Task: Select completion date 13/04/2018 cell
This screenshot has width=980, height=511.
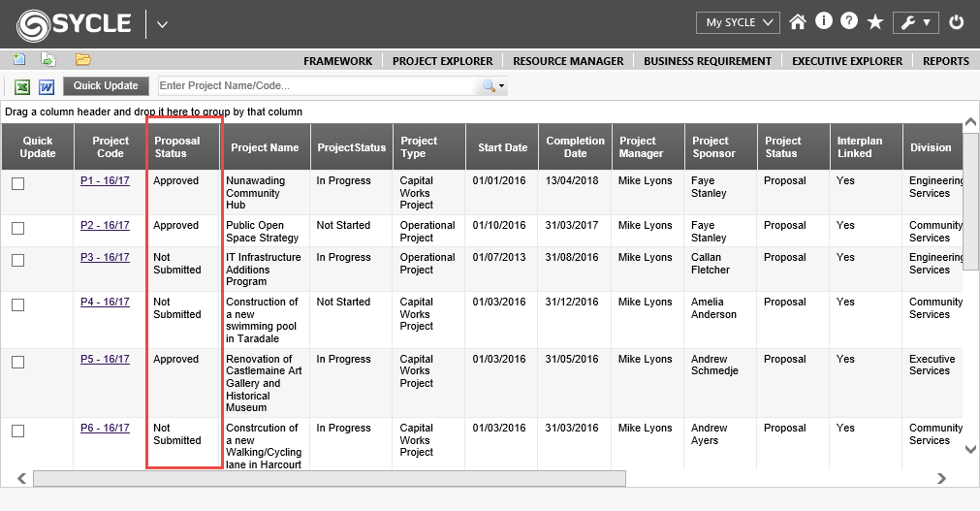Action: coord(575,193)
